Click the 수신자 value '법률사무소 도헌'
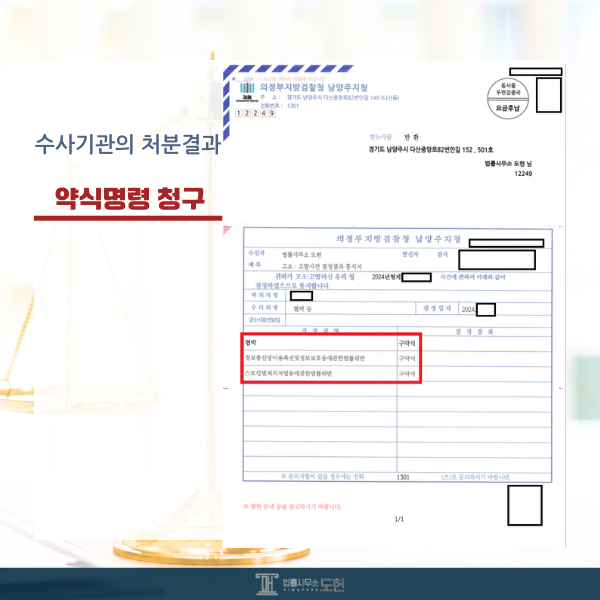Image resolution: width=600 pixels, height=600 pixels. pyautogui.click(x=302, y=254)
